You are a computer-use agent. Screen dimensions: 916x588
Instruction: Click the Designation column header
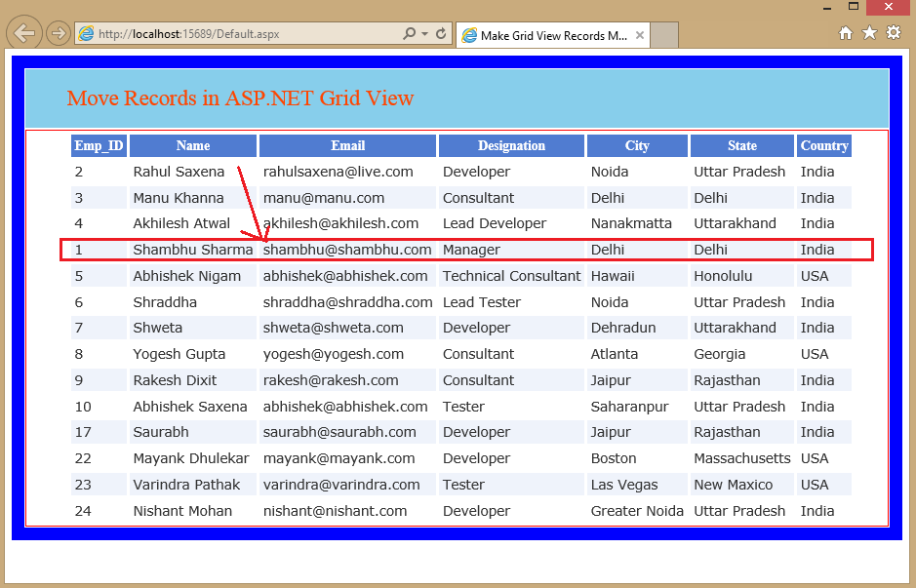(x=511, y=145)
